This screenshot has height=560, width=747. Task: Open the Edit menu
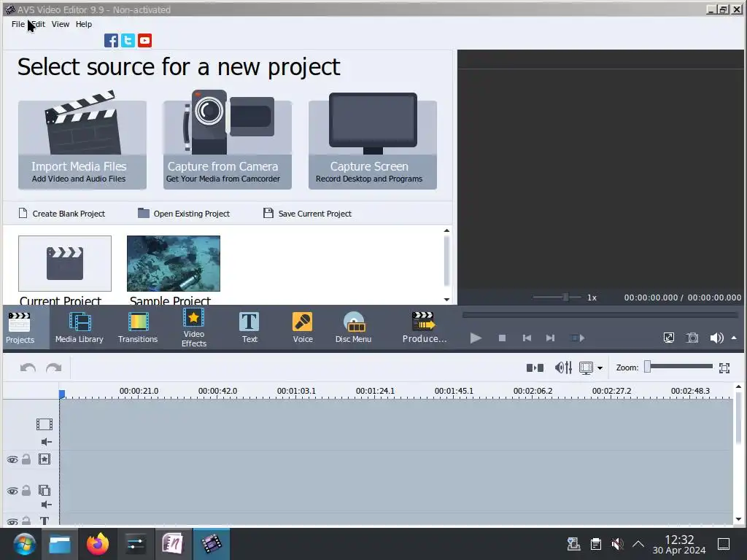[x=38, y=24]
